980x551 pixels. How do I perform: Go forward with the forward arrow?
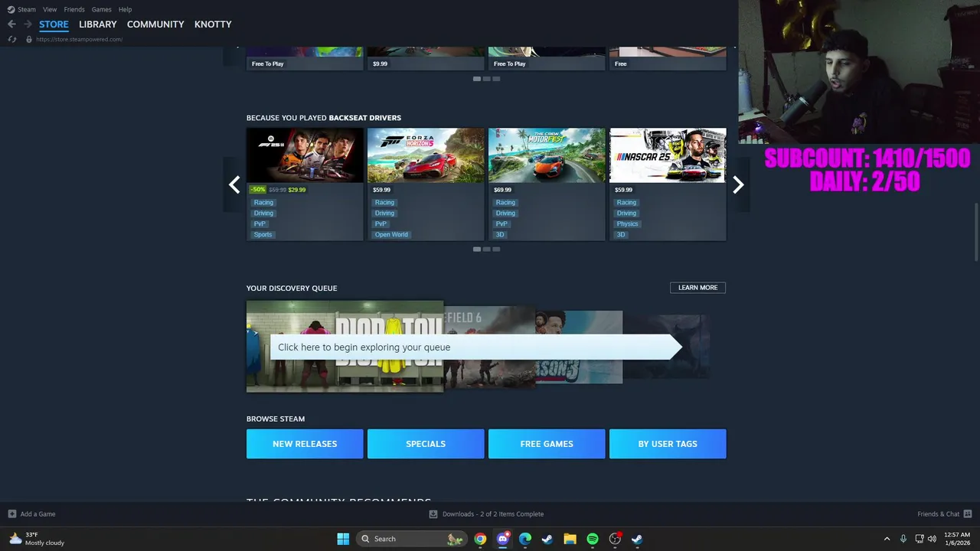tap(28, 24)
